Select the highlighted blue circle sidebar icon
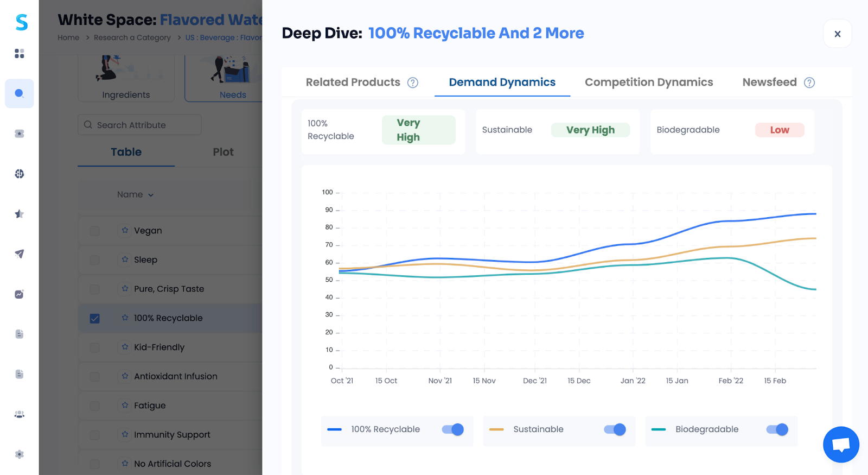The width and height of the screenshot is (868, 475). (20, 93)
